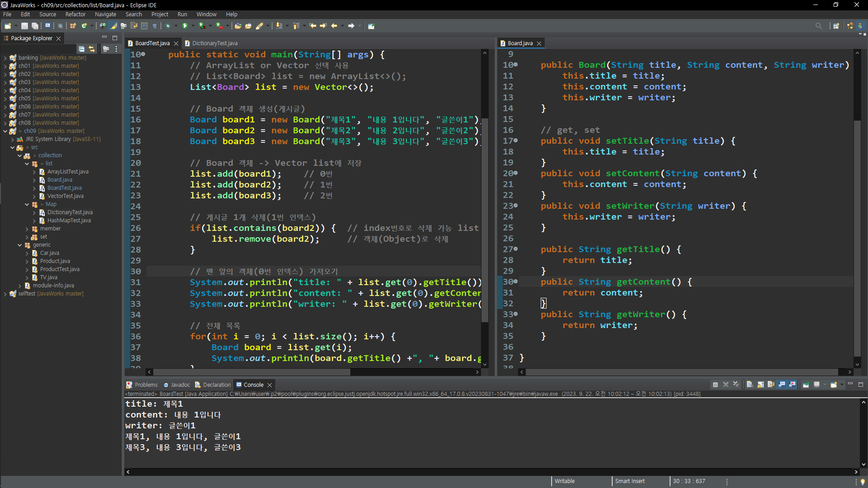This screenshot has height=488, width=868.
Task: Select VectorTest.java in Package Explorer
Action: coord(65,196)
